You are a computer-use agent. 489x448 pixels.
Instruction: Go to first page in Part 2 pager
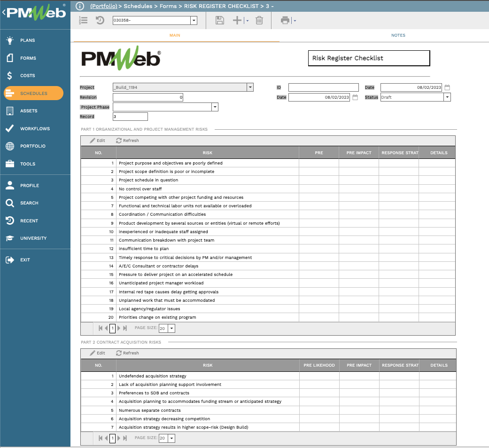pos(101,438)
